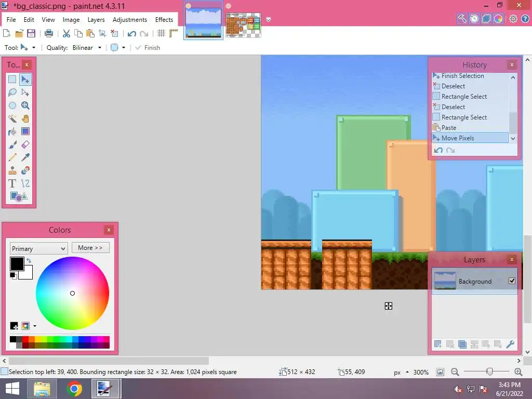This screenshot has width=532, height=399.
Task: Select the Move Selection tool
Action: point(25,92)
